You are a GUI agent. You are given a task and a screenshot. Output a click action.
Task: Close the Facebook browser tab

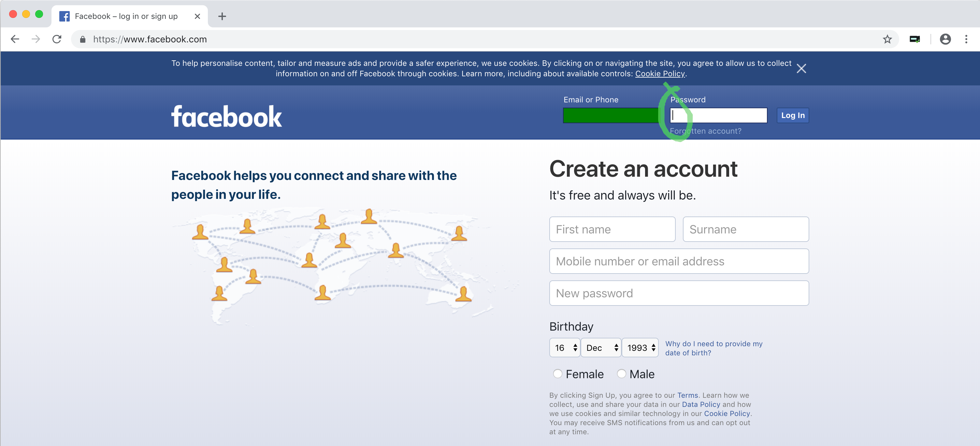(x=197, y=16)
